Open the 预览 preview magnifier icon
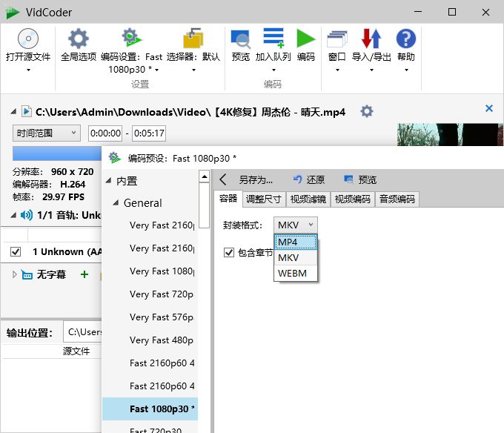The image size is (504, 433). click(x=241, y=39)
